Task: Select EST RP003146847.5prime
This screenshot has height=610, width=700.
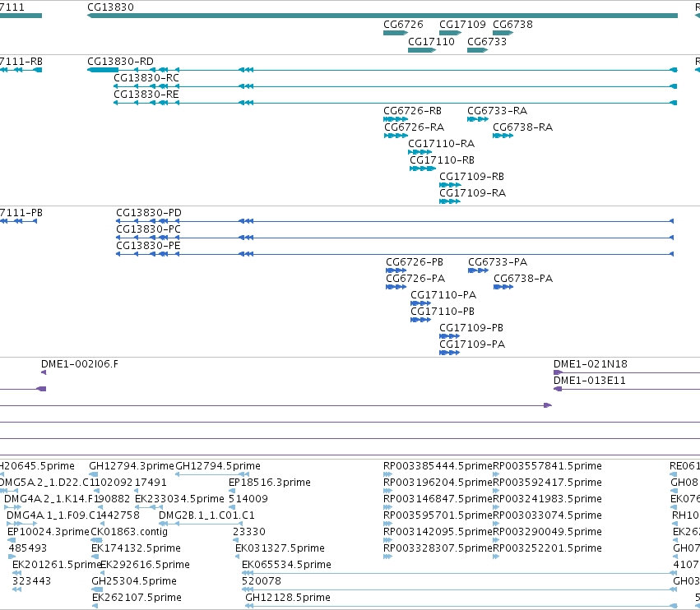Action: pos(387,507)
